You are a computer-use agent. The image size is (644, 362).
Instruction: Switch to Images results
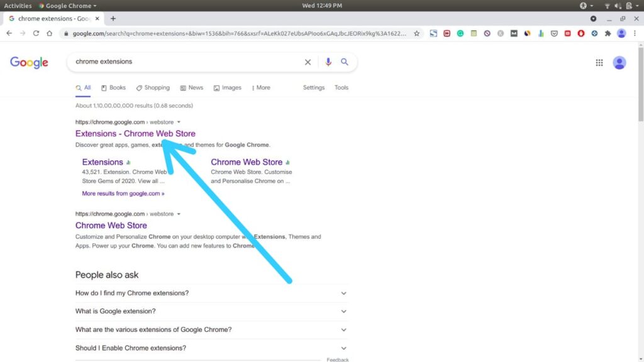point(228,88)
